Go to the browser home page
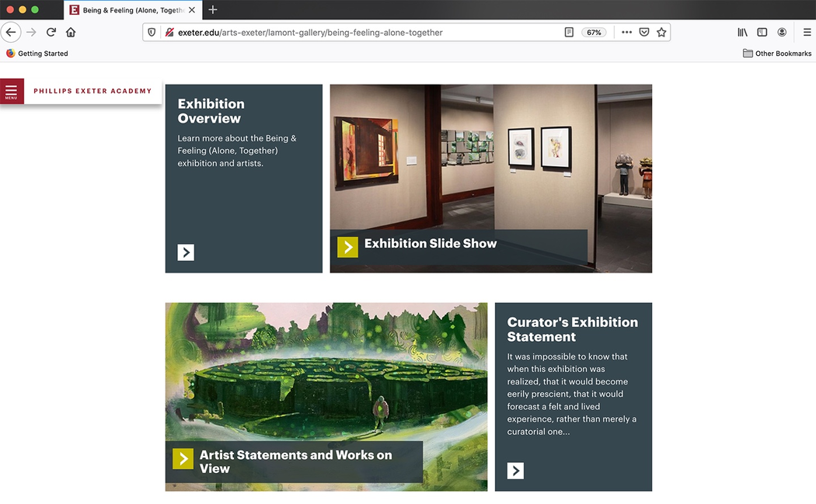 tap(71, 33)
